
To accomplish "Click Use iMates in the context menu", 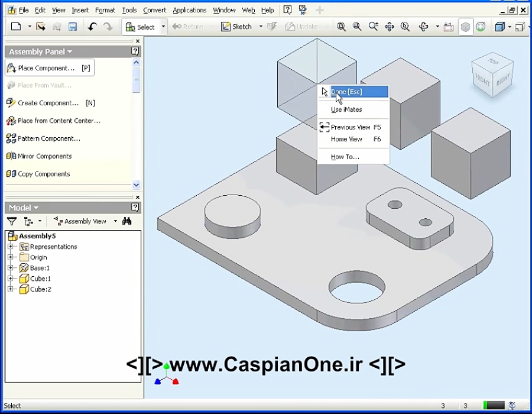I will point(346,109).
